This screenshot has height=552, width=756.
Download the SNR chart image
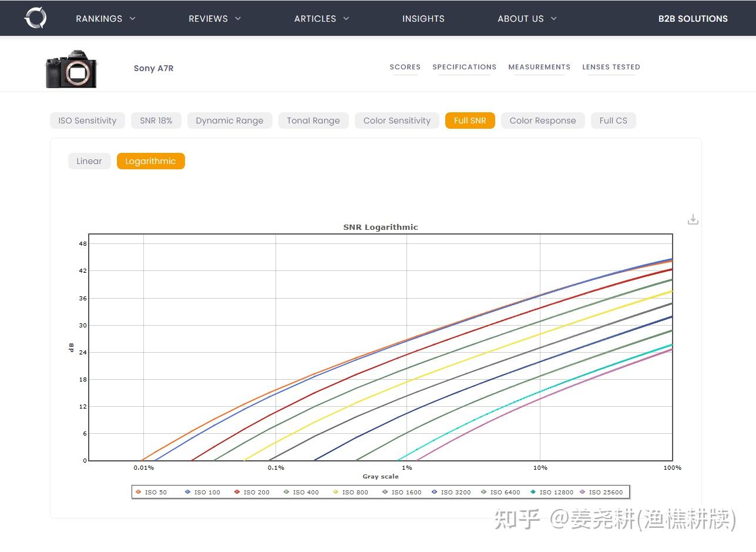click(x=693, y=219)
